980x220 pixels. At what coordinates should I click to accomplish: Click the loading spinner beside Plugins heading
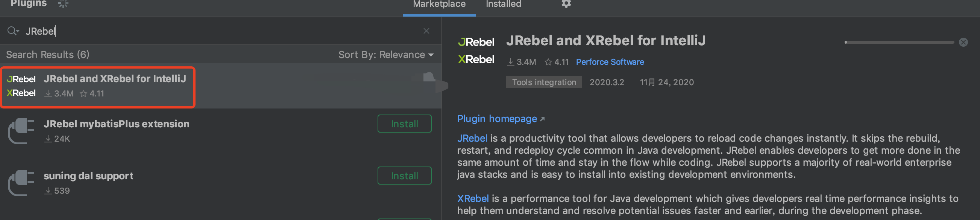tap(62, 4)
